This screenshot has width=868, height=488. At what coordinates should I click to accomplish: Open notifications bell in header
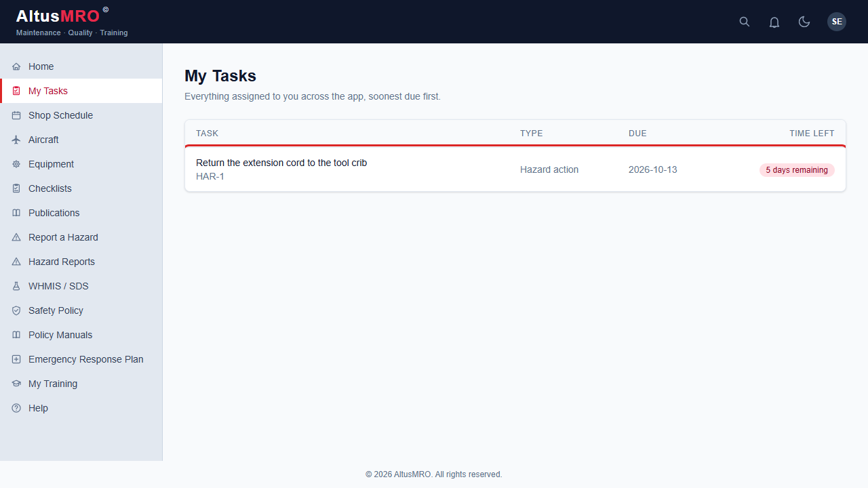(x=774, y=22)
